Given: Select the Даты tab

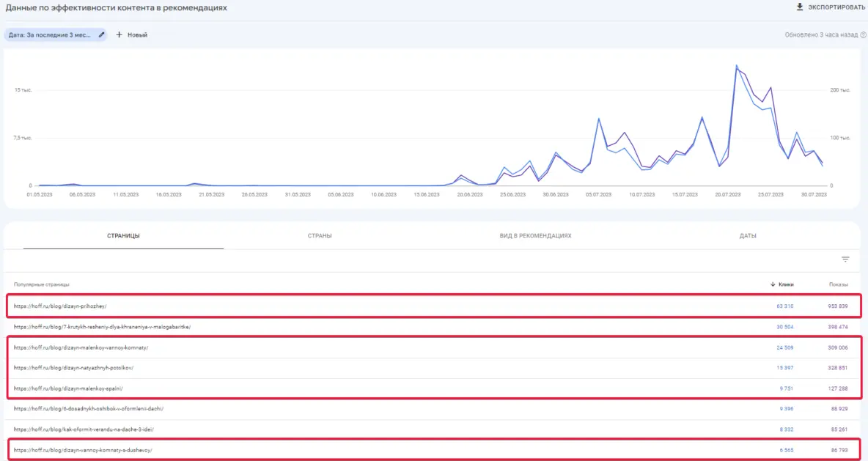Looking at the screenshot, I should (748, 236).
